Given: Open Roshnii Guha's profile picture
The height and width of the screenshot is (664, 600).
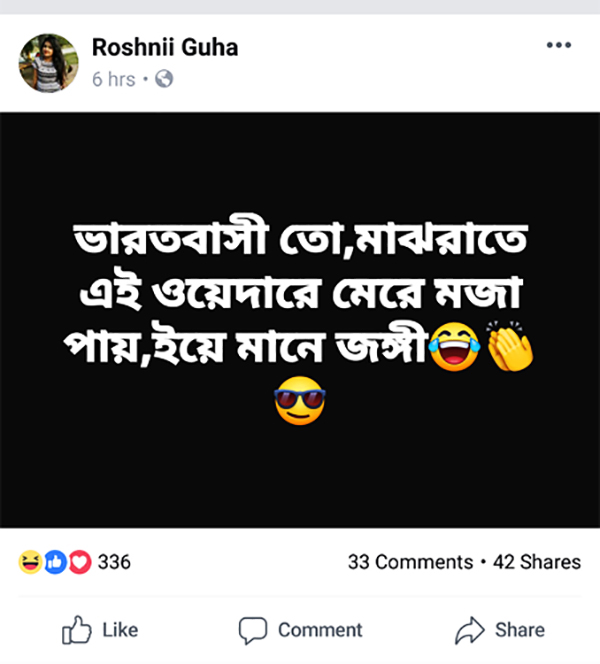Looking at the screenshot, I should click(48, 63).
